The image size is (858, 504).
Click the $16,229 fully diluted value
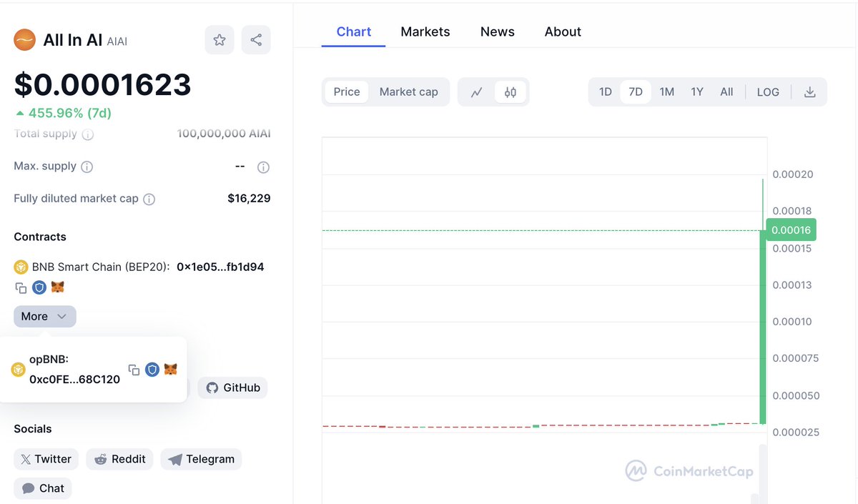pyautogui.click(x=249, y=199)
